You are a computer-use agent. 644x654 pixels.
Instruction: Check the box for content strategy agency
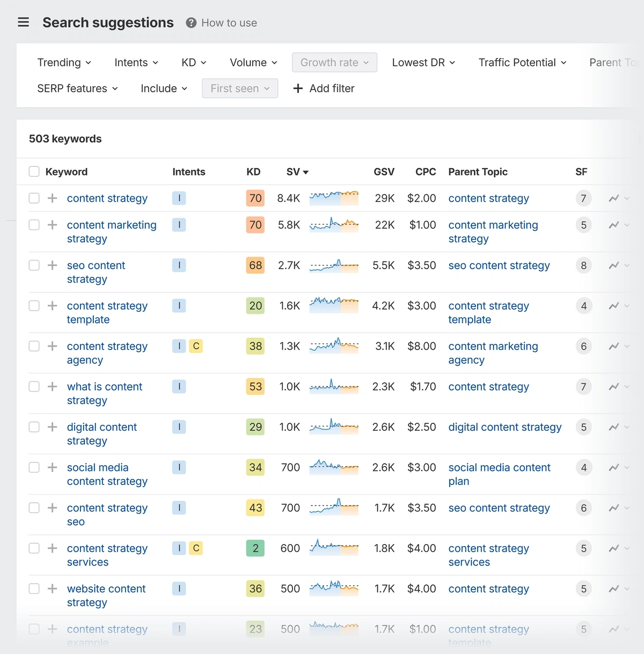34,346
